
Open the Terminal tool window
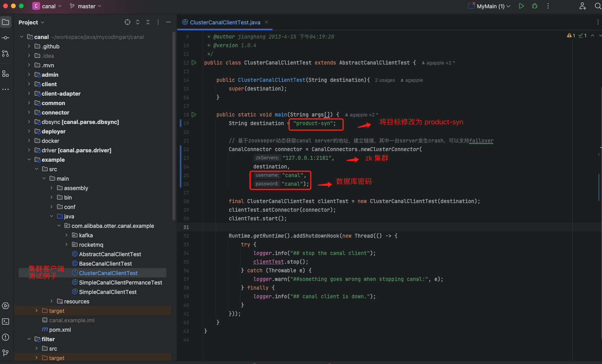(6, 322)
